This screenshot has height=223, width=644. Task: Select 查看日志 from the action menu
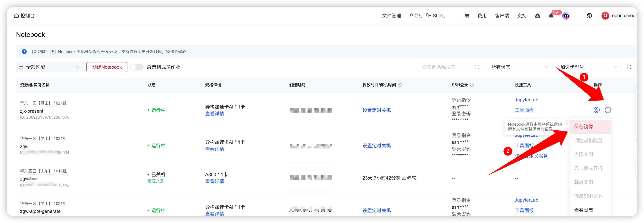pyautogui.click(x=590, y=210)
